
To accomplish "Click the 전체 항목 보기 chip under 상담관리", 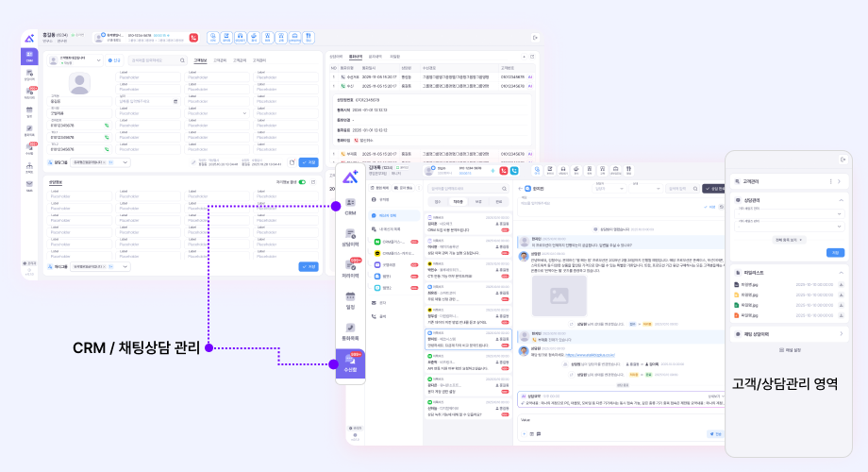I will (x=790, y=240).
